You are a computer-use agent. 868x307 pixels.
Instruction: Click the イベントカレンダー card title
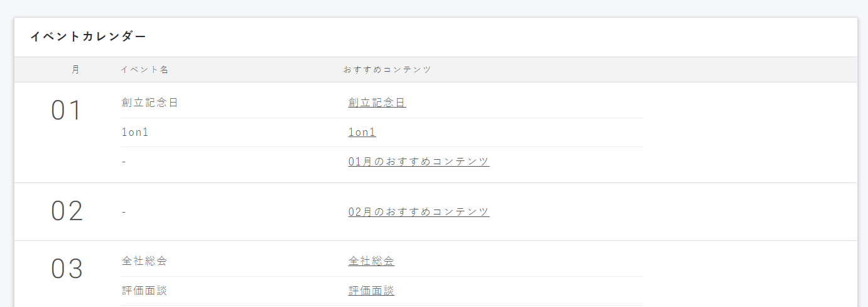pyautogui.click(x=88, y=36)
